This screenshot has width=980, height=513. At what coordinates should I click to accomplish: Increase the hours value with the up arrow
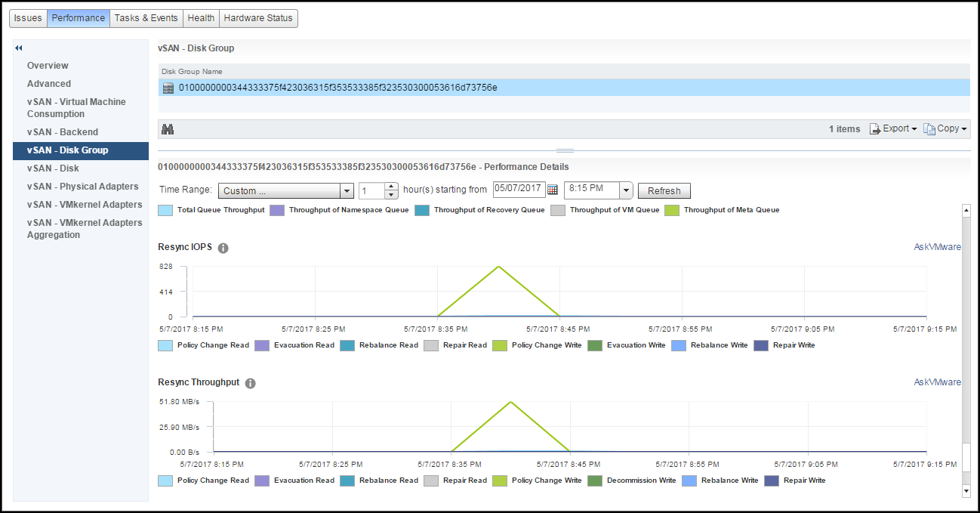point(392,187)
